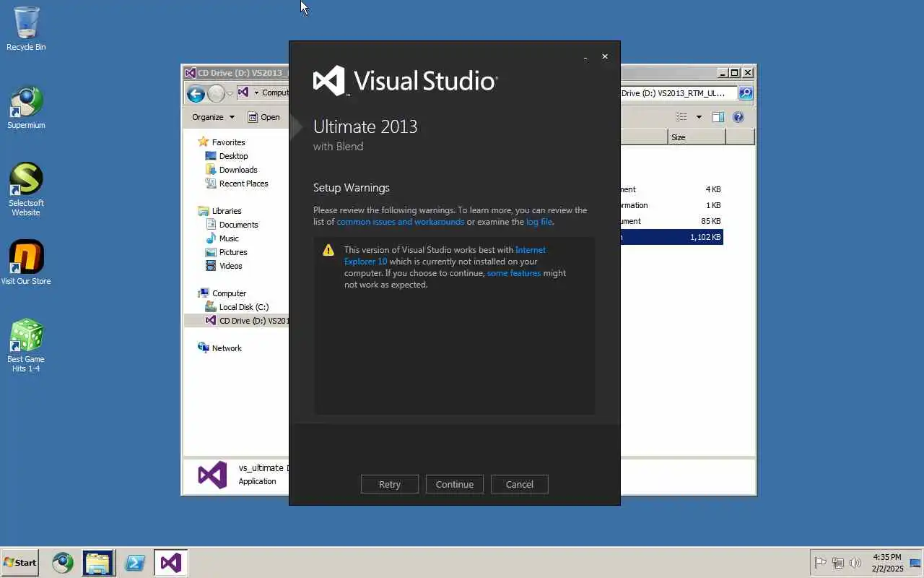
Task: Open Downloads in the navigation pane
Action: (x=238, y=170)
